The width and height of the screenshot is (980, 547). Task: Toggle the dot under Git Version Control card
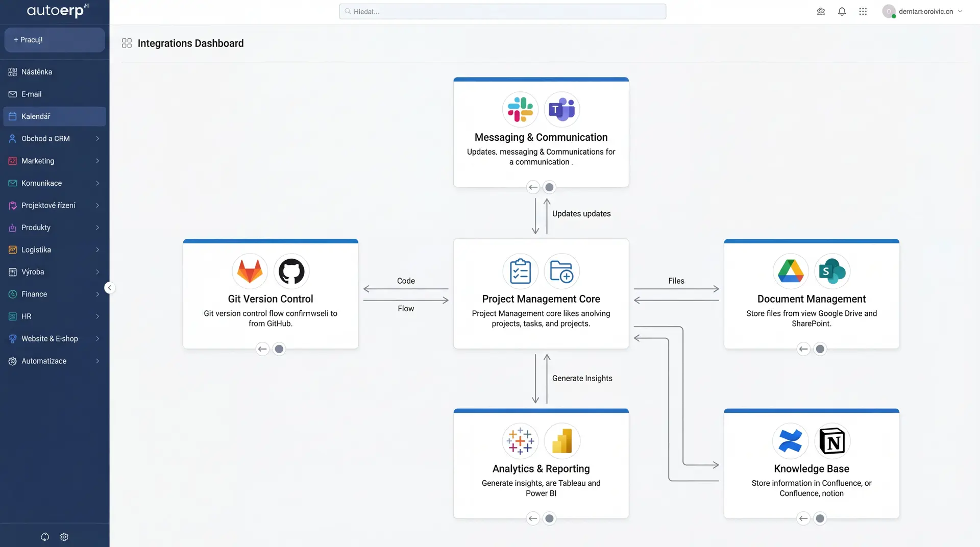pos(279,349)
